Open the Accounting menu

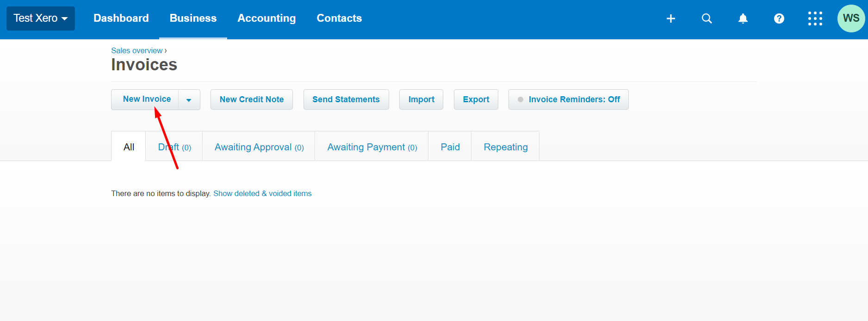coord(267,19)
